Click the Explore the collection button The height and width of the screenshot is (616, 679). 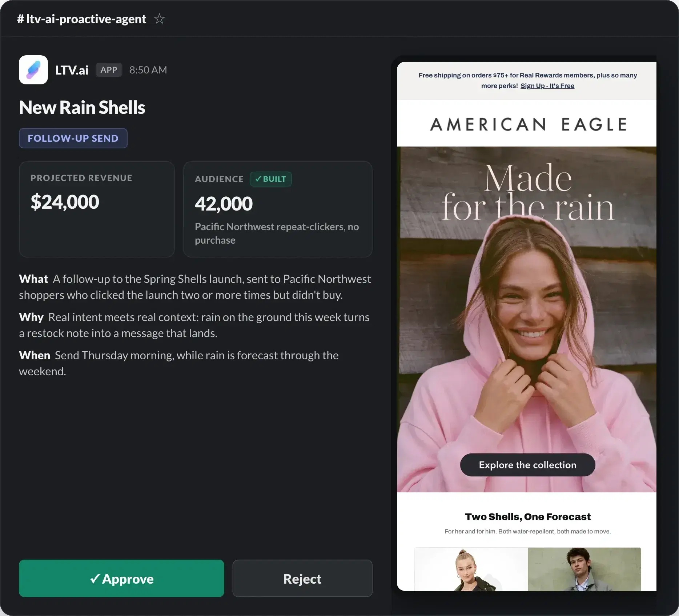click(x=528, y=465)
